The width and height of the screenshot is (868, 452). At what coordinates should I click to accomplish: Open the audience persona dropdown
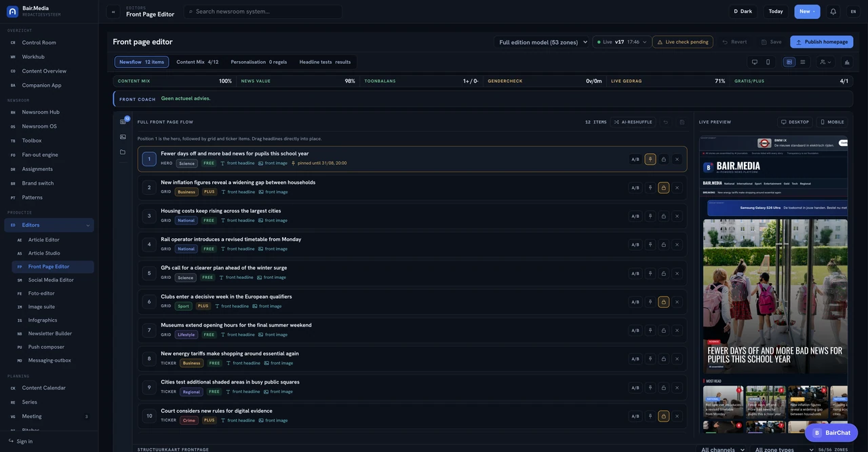pos(825,62)
